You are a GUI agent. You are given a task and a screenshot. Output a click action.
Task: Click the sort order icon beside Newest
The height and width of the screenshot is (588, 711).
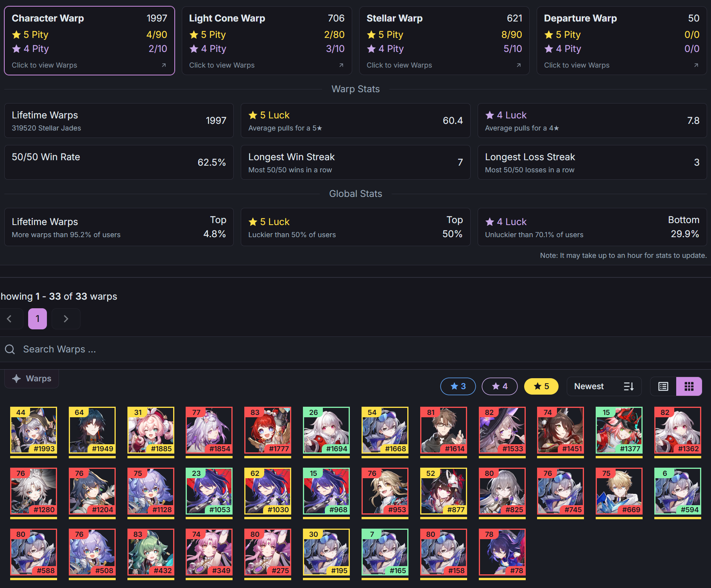(x=629, y=386)
